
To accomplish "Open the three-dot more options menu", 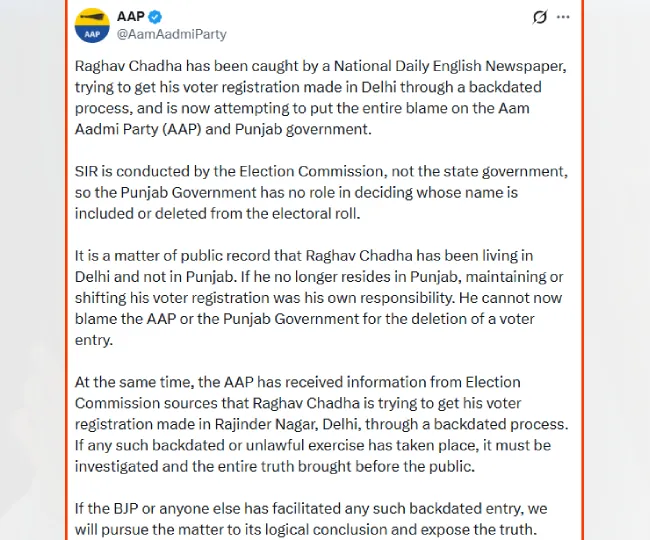I will coord(563,17).
